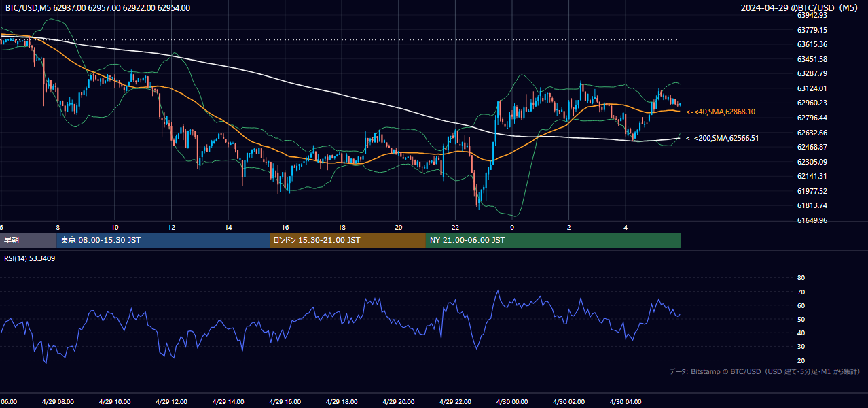Screen dimensions: 868x408
Task: Click the price axis value 63615.36
Action: (812, 44)
